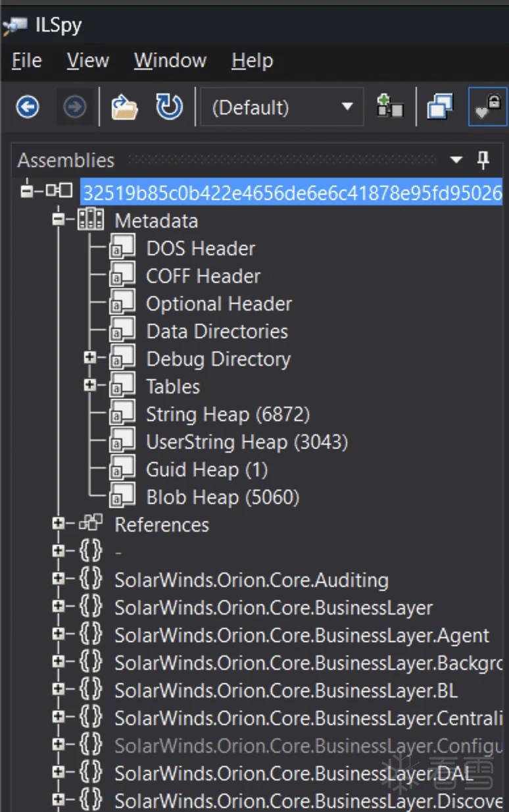Select the highlighted 32519b85c0b4 assembly node
509x812 pixels.
click(x=291, y=193)
